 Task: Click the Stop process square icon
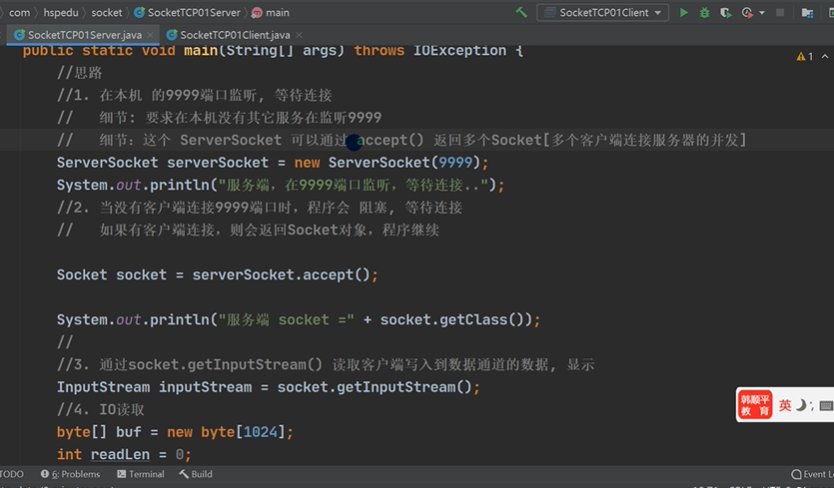(x=780, y=12)
